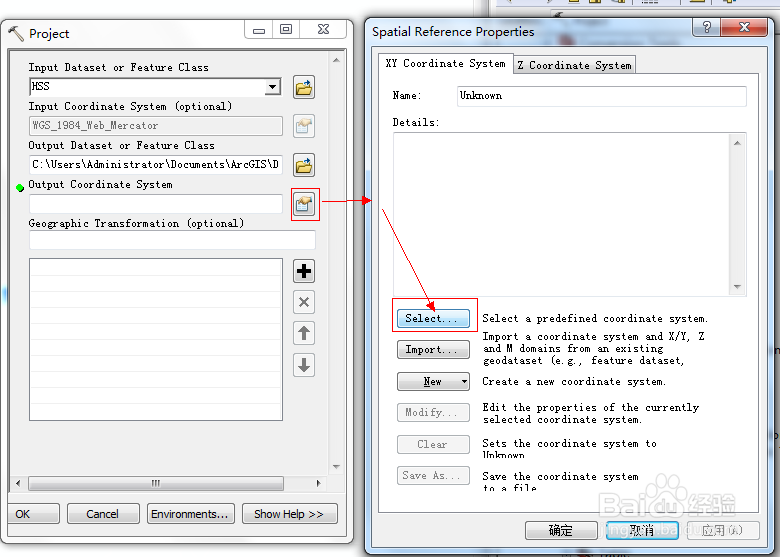Click horizontal scrollbar left arrow

18,483
